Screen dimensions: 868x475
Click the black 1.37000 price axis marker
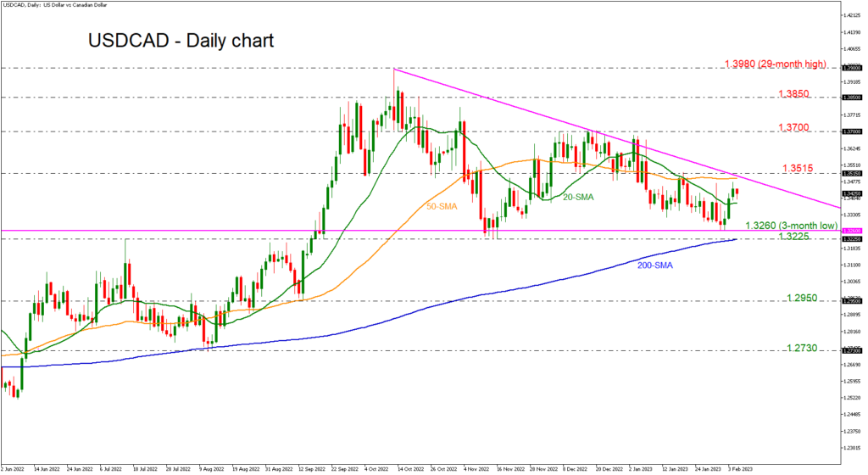(x=851, y=131)
